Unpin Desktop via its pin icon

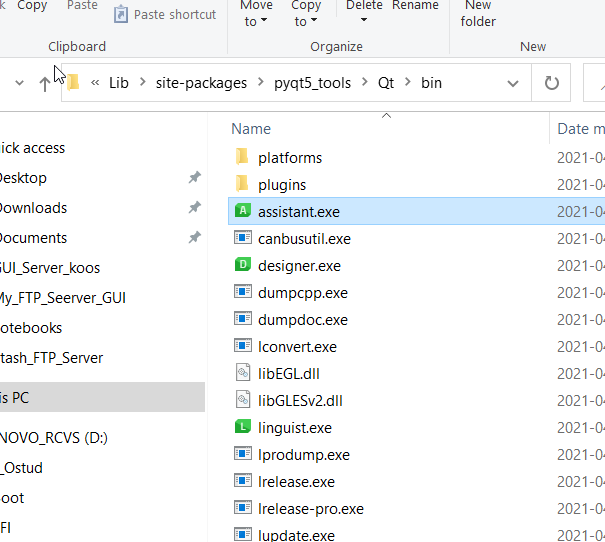(194, 177)
